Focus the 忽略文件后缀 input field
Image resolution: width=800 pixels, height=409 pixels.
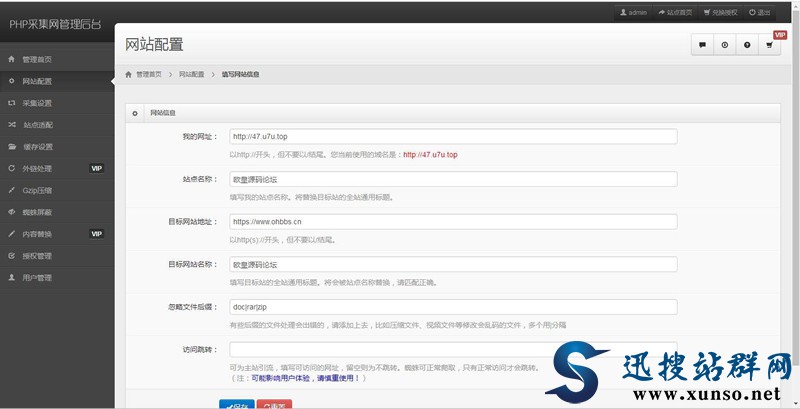[453, 307]
